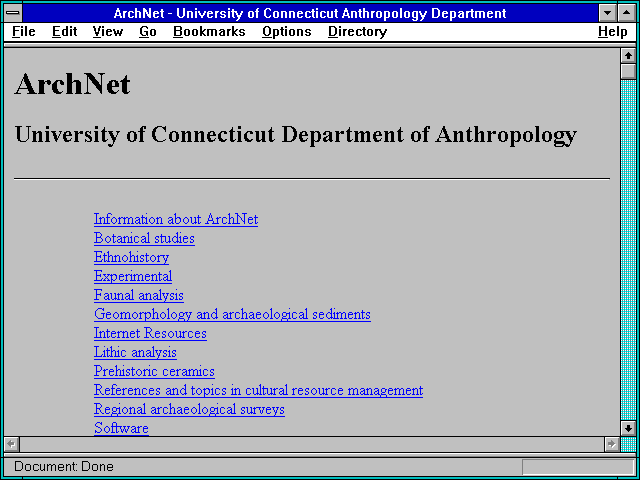Open the Lithic analysis link
The height and width of the screenshot is (480, 640).
pyautogui.click(x=135, y=352)
